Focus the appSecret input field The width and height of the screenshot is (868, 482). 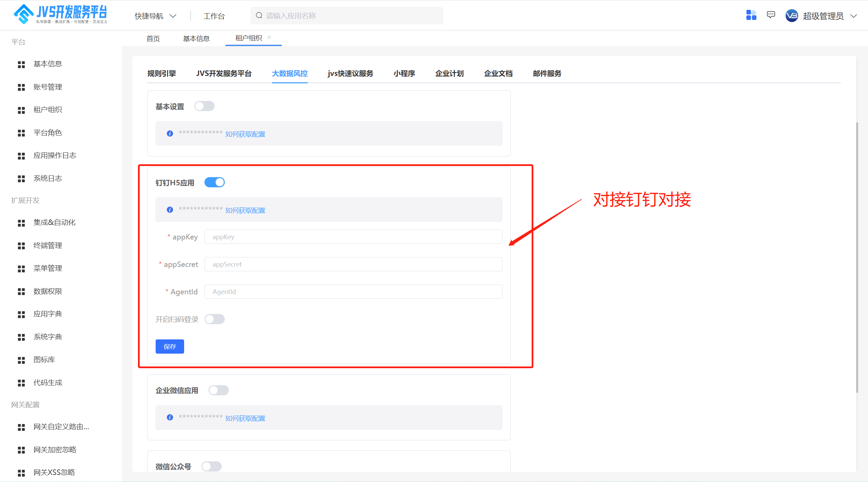click(x=353, y=264)
